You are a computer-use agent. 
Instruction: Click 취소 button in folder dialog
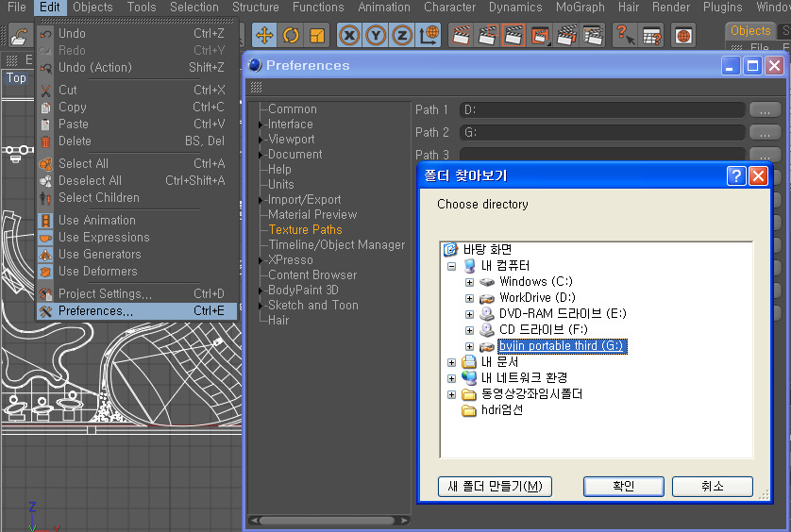tap(713, 487)
